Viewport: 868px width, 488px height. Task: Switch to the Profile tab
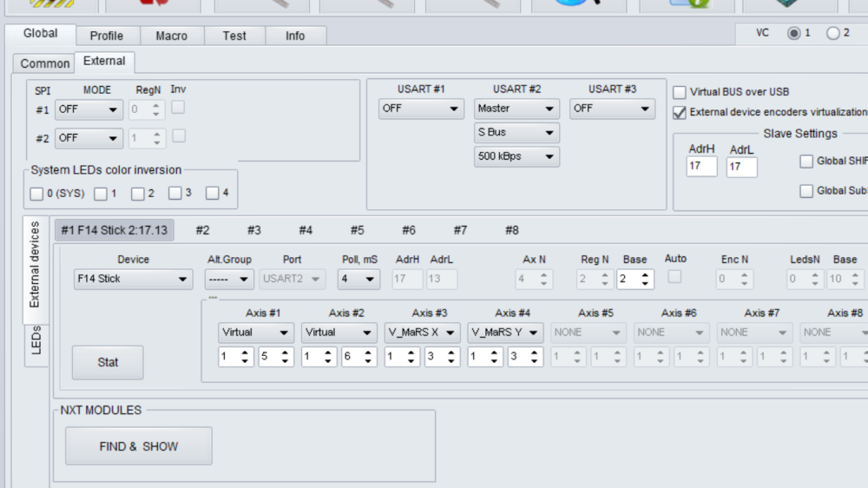pyautogui.click(x=106, y=36)
